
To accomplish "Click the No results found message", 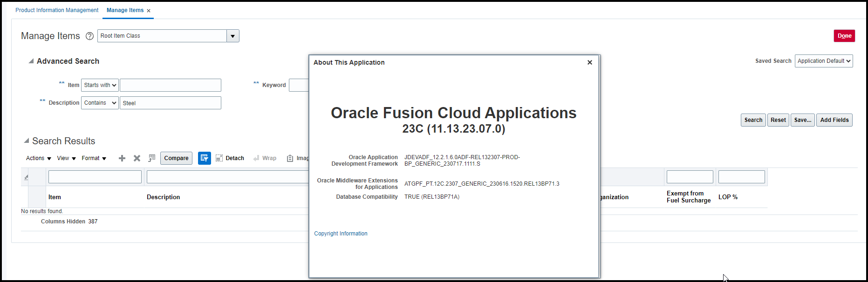I will click(42, 211).
